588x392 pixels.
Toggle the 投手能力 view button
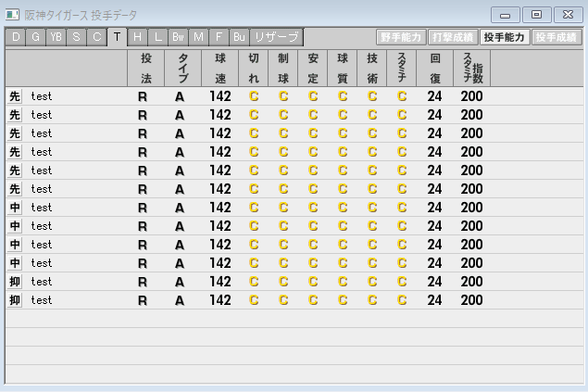[504, 37]
